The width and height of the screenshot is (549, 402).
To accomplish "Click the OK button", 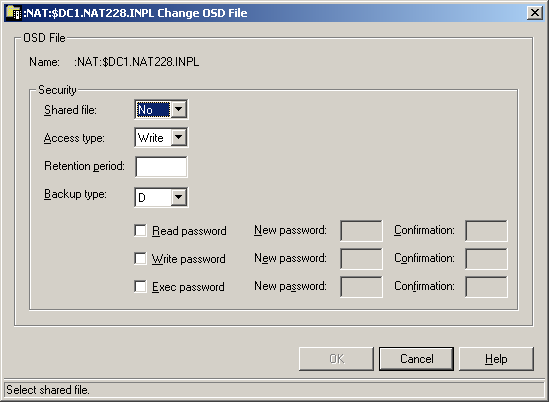I will pyautogui.click(x=336, y=359).
